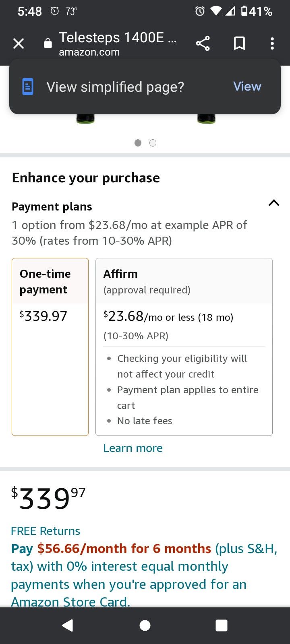Select the One-time payment option
Screen dimensions: 290x644
click(50, 347)
